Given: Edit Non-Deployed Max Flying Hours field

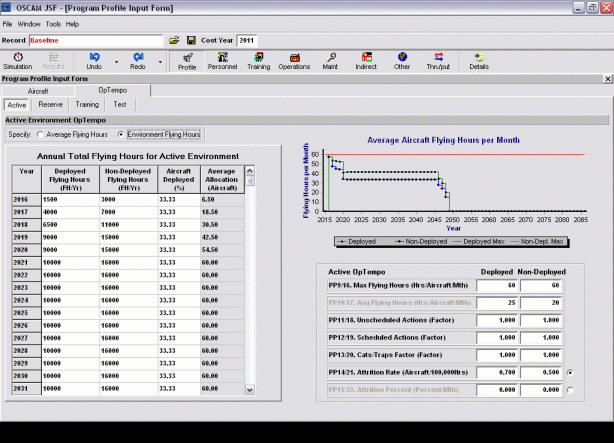Looking at the screenshot, I should (x=541, y=285).
